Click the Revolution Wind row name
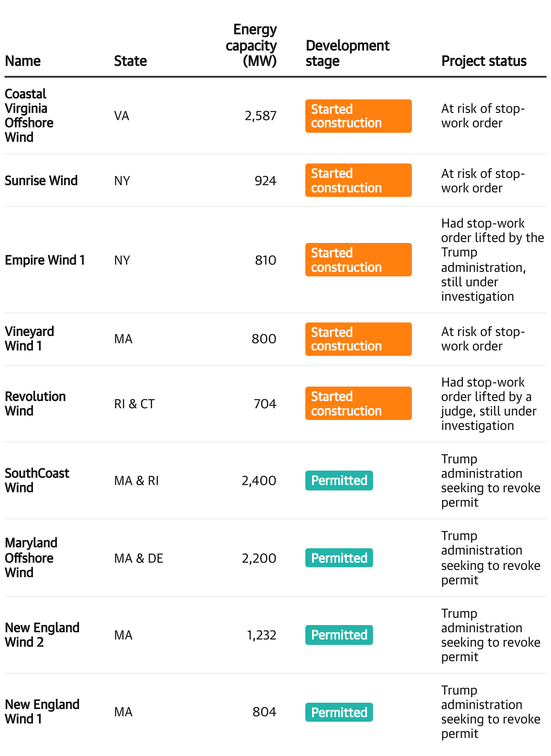This screenshot has width=551, height=756. coord(35,404)
